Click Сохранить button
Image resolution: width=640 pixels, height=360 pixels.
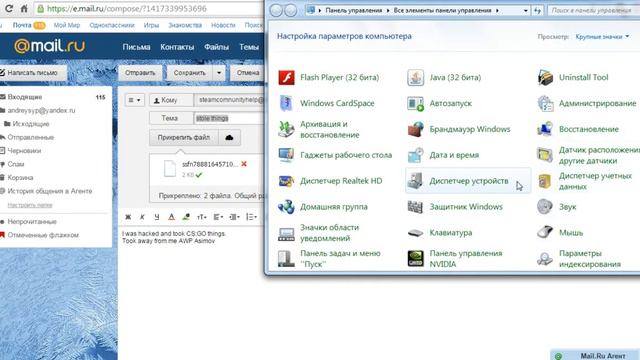click(x=190, y=73)
